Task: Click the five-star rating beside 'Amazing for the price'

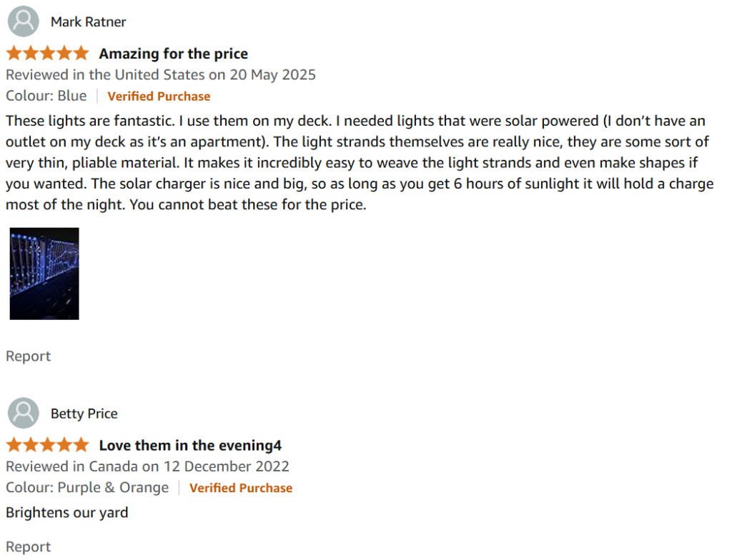Action: 47,53
